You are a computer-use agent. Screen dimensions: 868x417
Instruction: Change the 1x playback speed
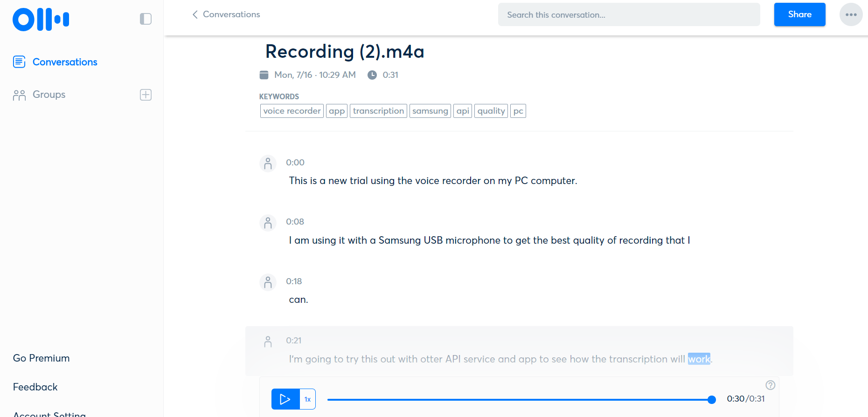click(307, 399)
